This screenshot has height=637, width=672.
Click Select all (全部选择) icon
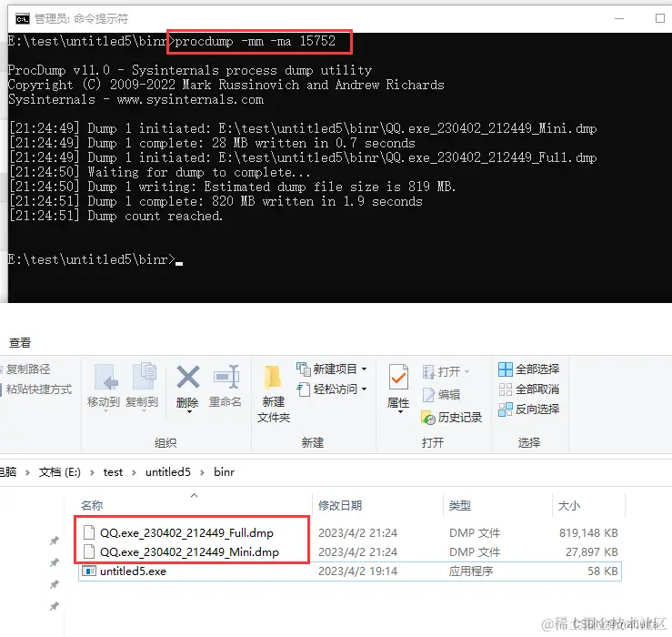tap(506, 369)
